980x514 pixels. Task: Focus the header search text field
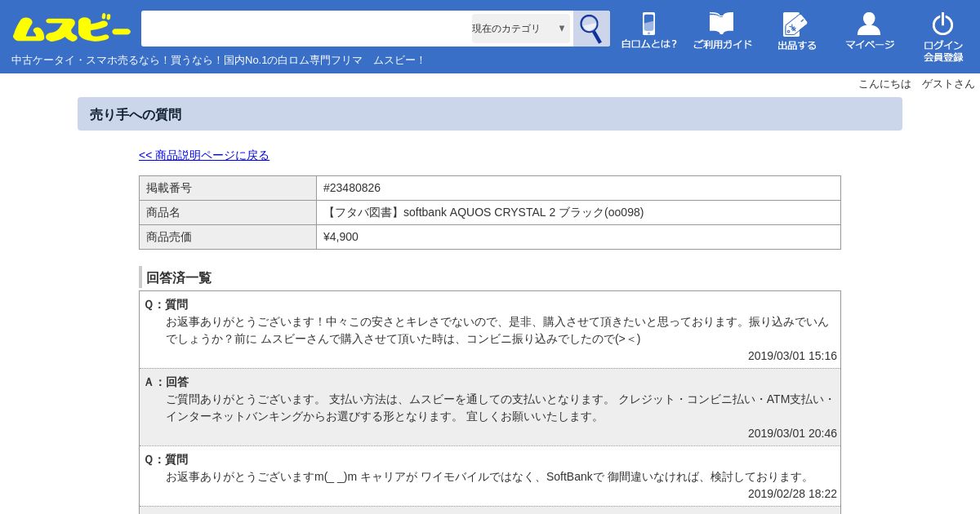[x=306, y=29]
